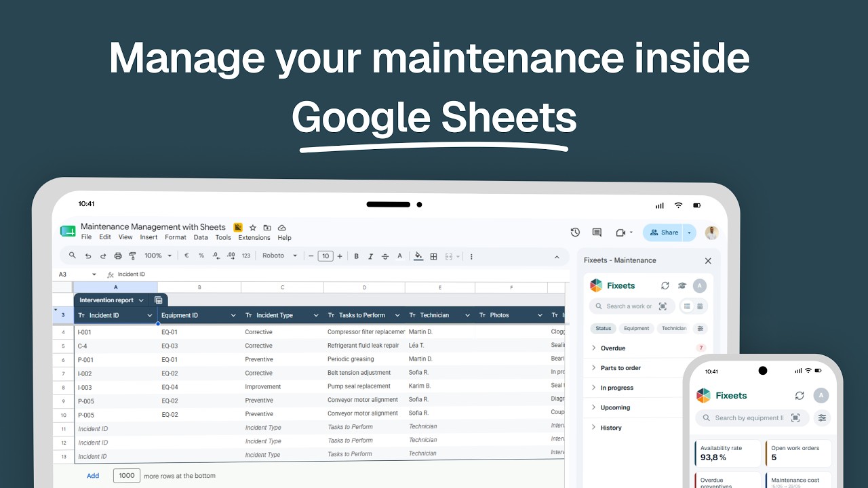Refresh the Fixeets phone app

(800, 396)
